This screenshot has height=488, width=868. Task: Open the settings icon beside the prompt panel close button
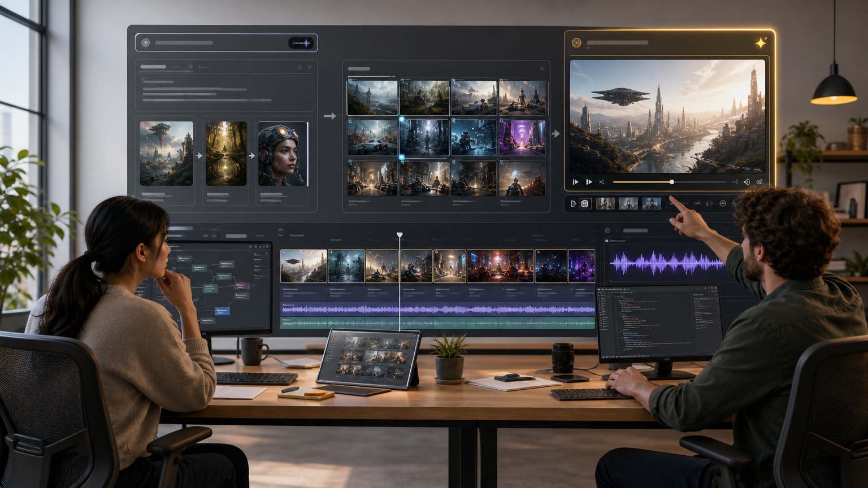click(x=300, y=67)
